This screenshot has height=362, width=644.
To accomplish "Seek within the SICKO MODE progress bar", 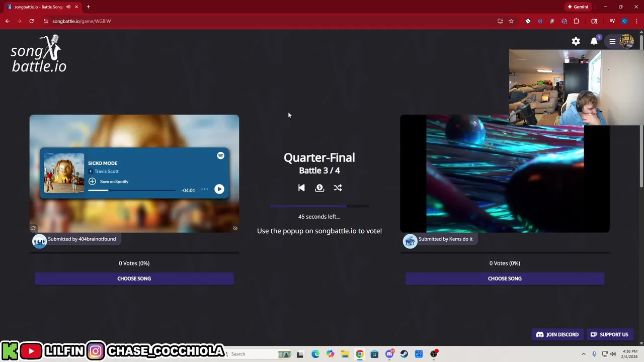I will (x=132, y=190).
